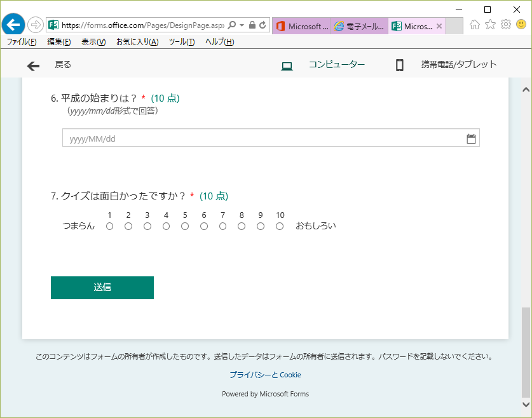Click the browser address bar URL
The image size is (532, 418).
[142, 25]
